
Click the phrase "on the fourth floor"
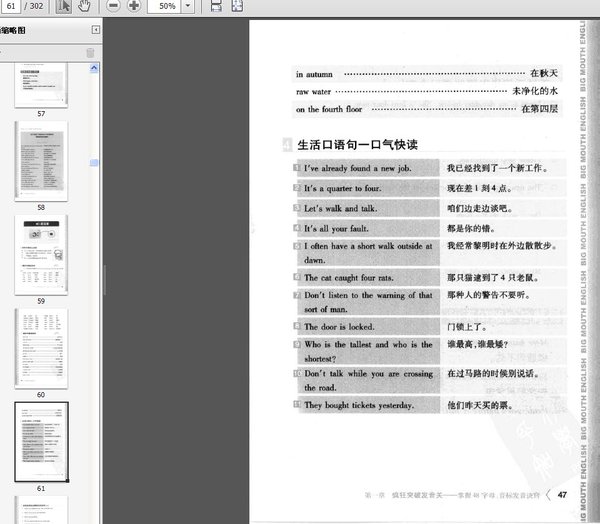329,109
